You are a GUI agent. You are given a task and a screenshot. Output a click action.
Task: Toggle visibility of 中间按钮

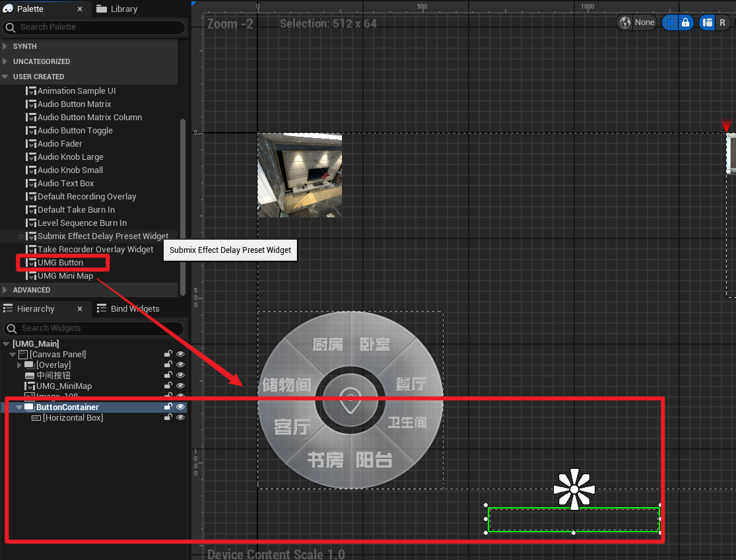coord(180,375)
